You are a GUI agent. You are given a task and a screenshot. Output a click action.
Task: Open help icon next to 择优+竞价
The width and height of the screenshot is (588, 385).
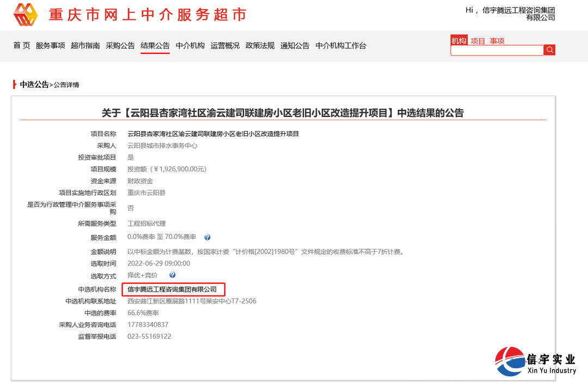[172, 275]
